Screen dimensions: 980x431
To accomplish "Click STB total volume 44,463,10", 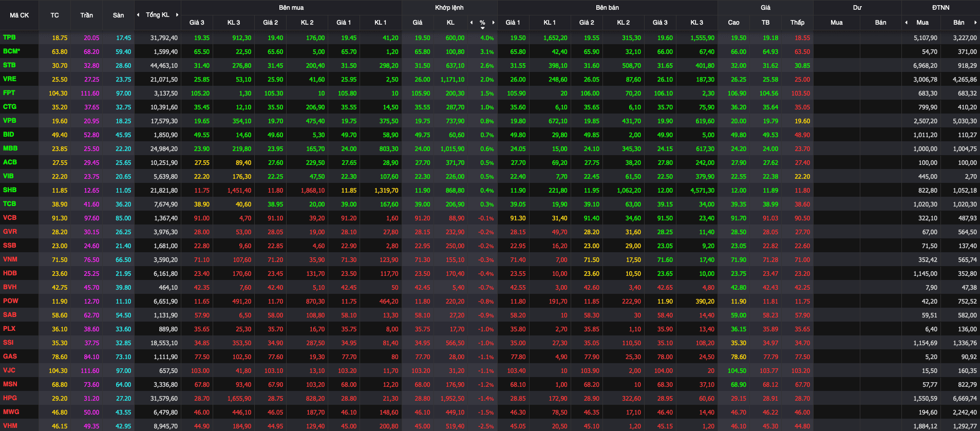I will 164,66.
